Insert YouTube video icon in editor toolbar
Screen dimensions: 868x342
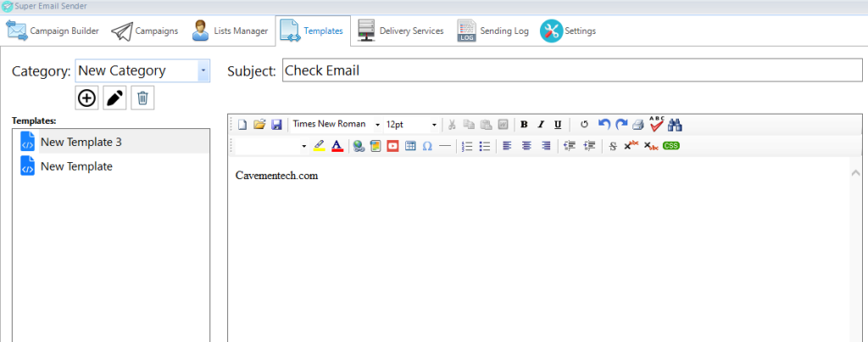point(392,146)
